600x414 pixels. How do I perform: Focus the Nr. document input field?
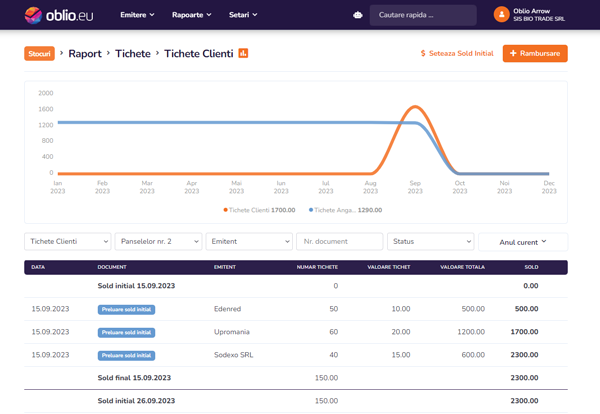point(340,241)
